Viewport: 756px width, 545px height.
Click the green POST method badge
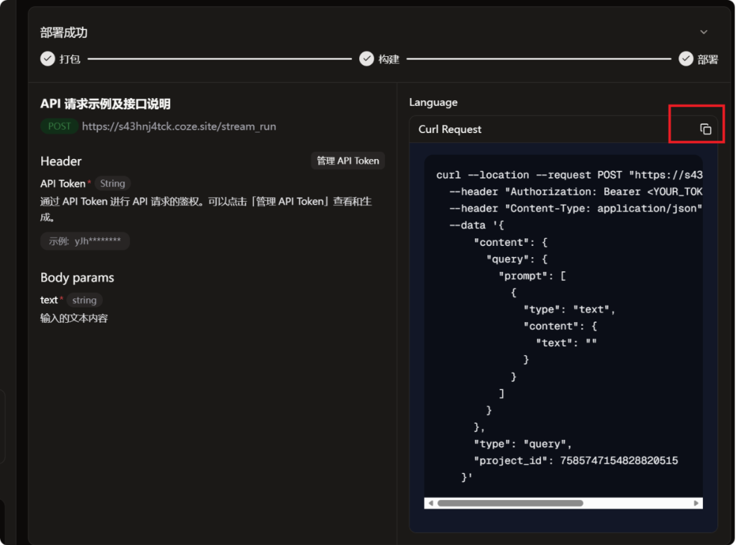pos(59,126)
